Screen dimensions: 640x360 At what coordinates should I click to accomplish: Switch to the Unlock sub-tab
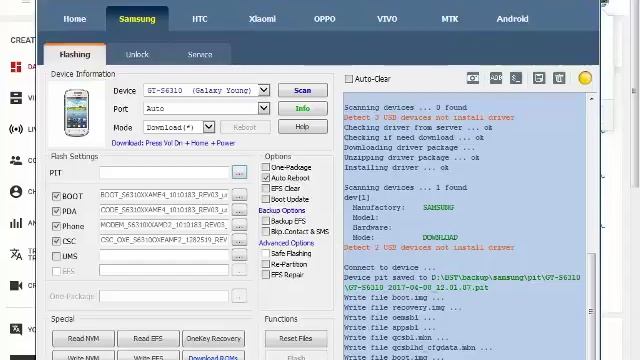pos(137,54)
